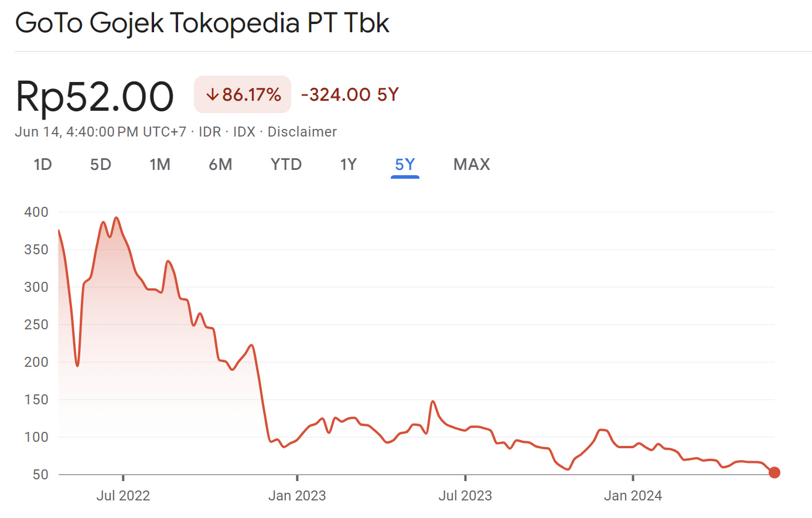
Task: Click the Jul 2023 axis label
Action: pos(465,496)
